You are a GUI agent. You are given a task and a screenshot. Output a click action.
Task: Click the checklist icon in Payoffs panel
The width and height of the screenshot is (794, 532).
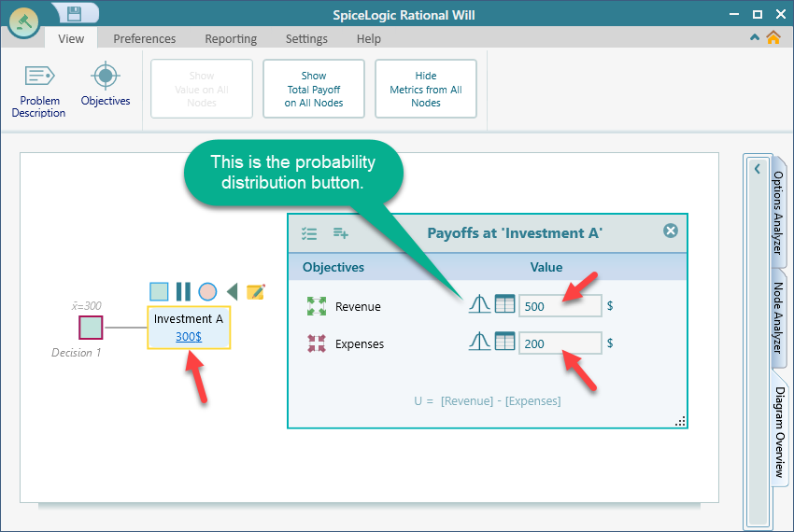[309, 233]
